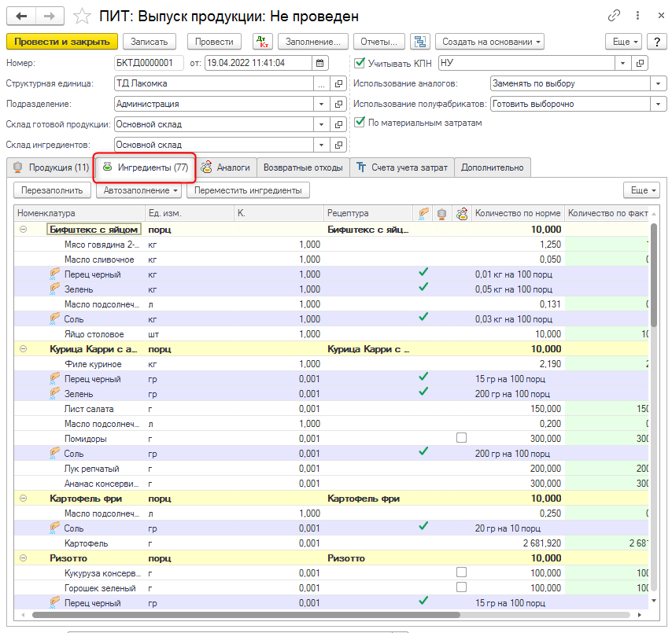Collapse the Бифштекс с яйцом group
Image resolution: width=672 pixels, height=633 pixels.
(x=23, y=230)
